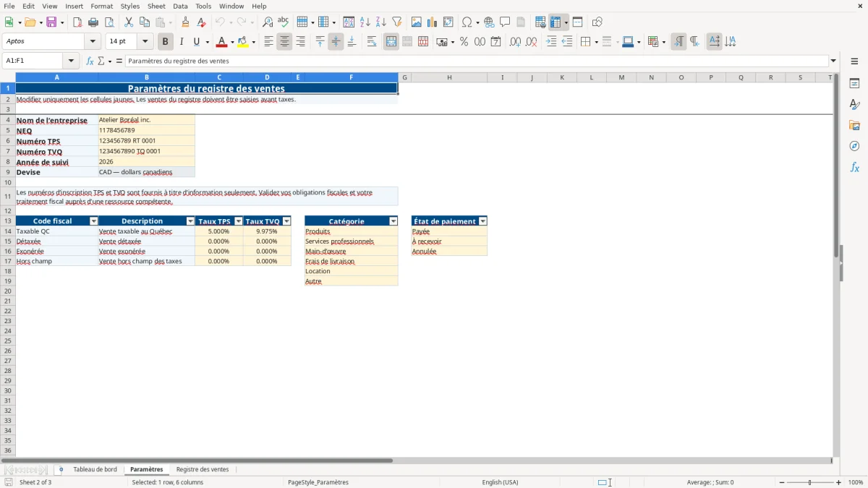Open the Function Wizard beside the Name Box
This screenshot has width=868, height=488.
point(90,61)
